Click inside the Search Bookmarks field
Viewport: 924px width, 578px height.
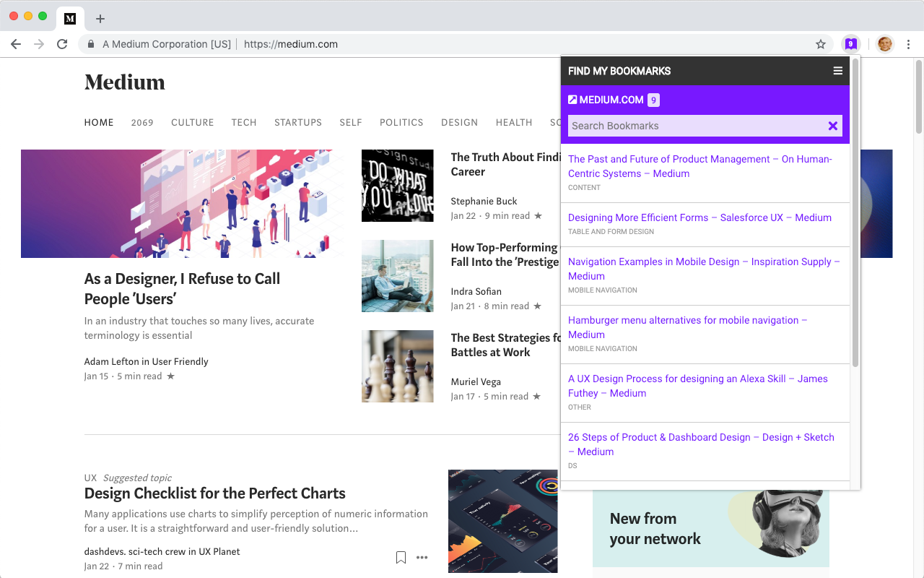point(686,125)
